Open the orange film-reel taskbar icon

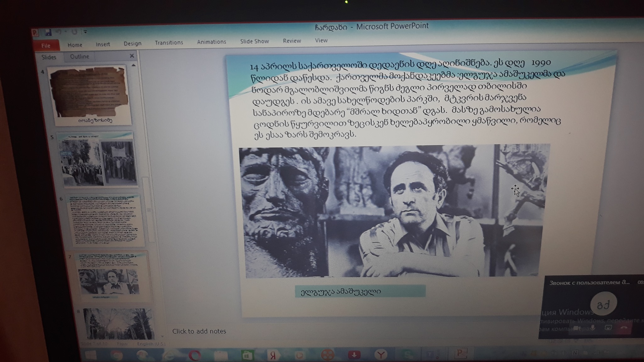click(x=328, y=355)
